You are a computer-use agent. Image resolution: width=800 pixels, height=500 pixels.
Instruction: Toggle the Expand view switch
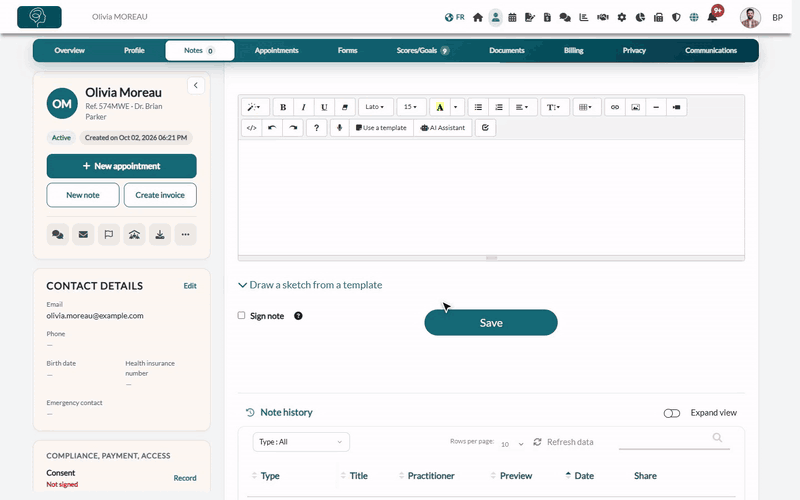click(672, 413)
